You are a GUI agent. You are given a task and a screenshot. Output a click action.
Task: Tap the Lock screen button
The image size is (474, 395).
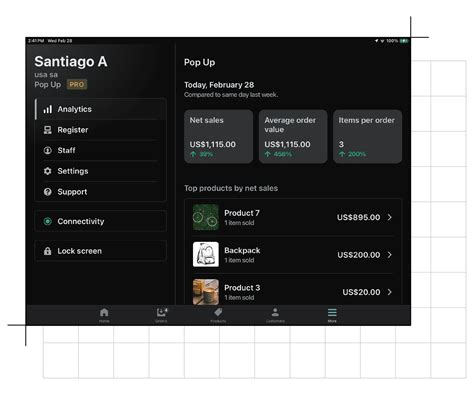101,251
